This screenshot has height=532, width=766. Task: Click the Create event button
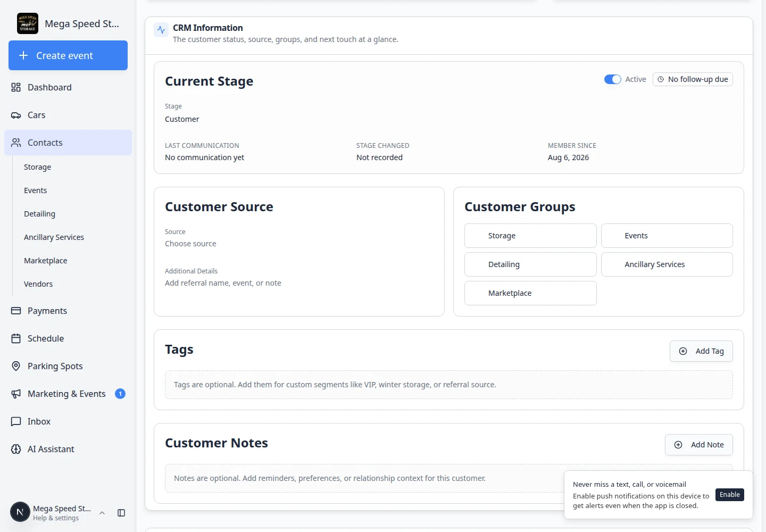pos(68,55)
